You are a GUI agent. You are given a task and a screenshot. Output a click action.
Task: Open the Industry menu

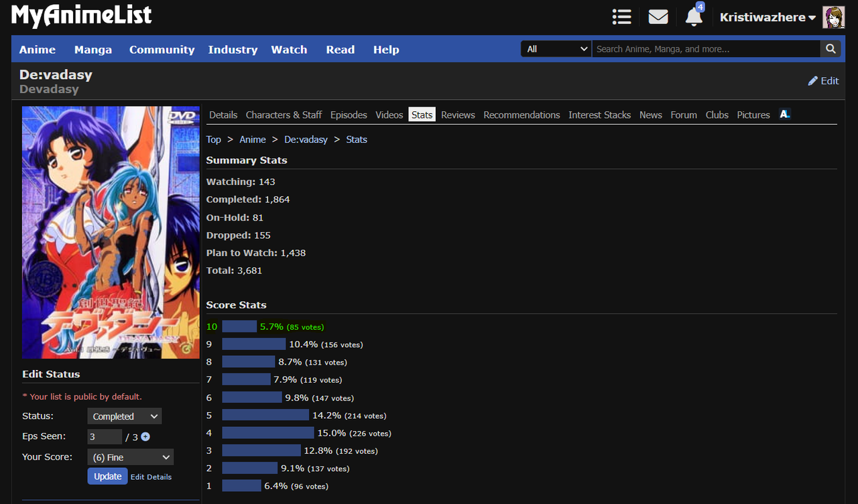tap(233, 50)
